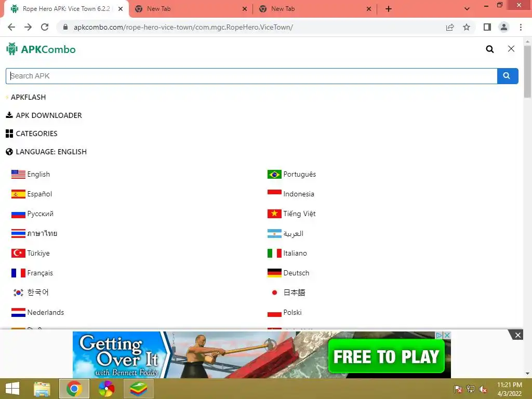
Task: Click the magnifier icon in the page header
Action: (x=489, y=49)
